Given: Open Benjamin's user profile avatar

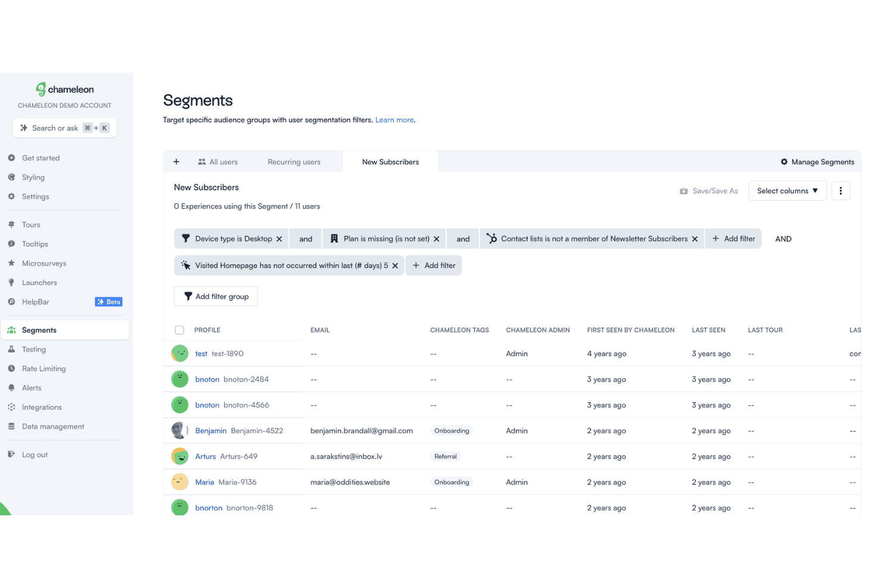Looking at the screenshot, I should click(x=179, y=430).
